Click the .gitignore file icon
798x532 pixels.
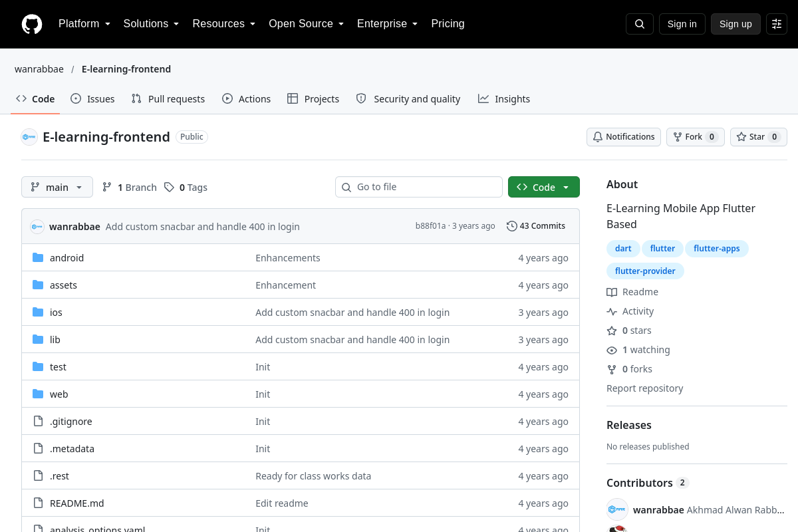click(38, 422)
